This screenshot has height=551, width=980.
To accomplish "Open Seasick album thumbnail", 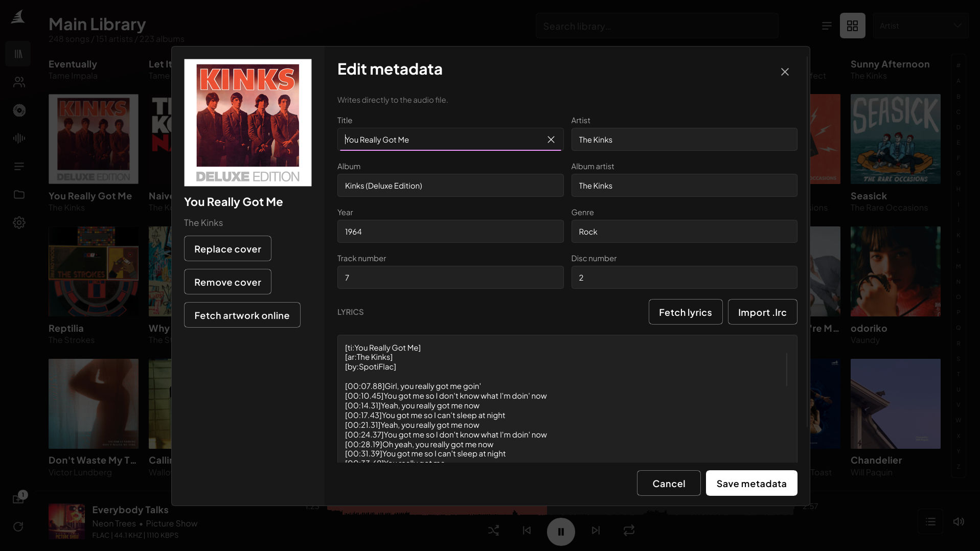I will [x=895, y=139].
